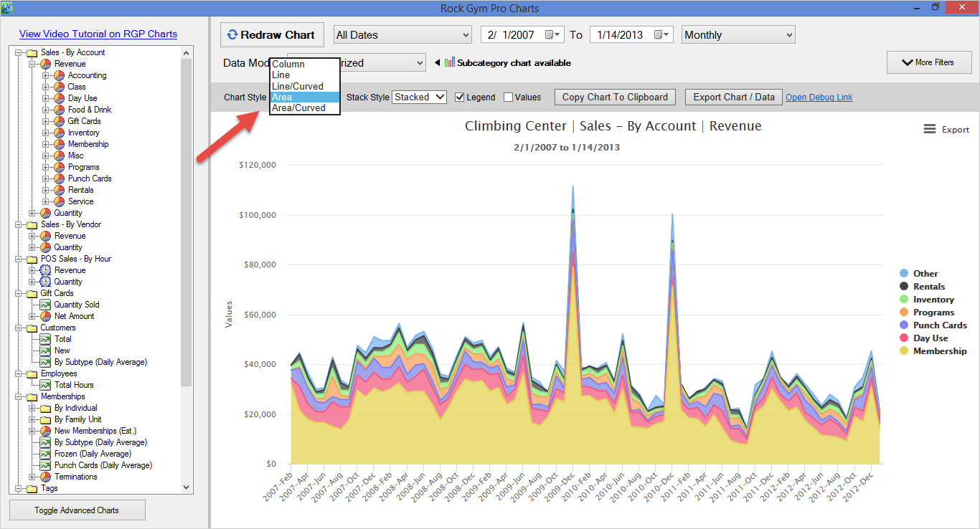Toggle Punch Cards series in chart legend
This screenshot has width=980, height=529.
pos(933,325)
